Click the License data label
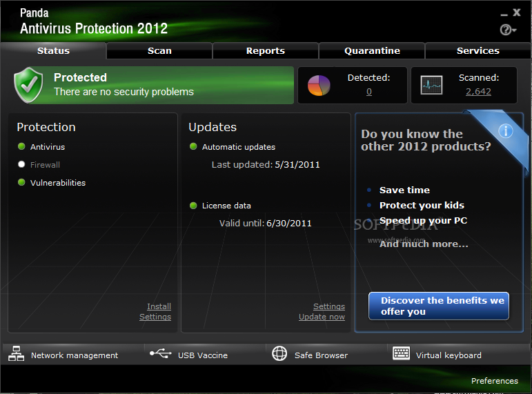Screen dimensions: 532x394 point(226,206)
